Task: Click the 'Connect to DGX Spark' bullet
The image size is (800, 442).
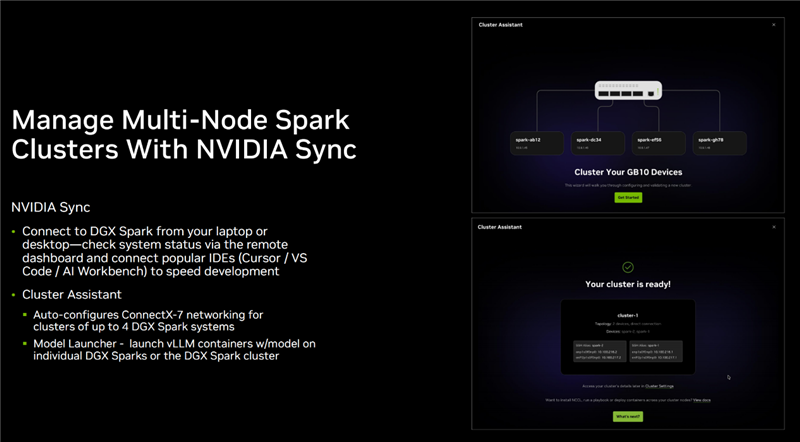Action: click(164, 251)
